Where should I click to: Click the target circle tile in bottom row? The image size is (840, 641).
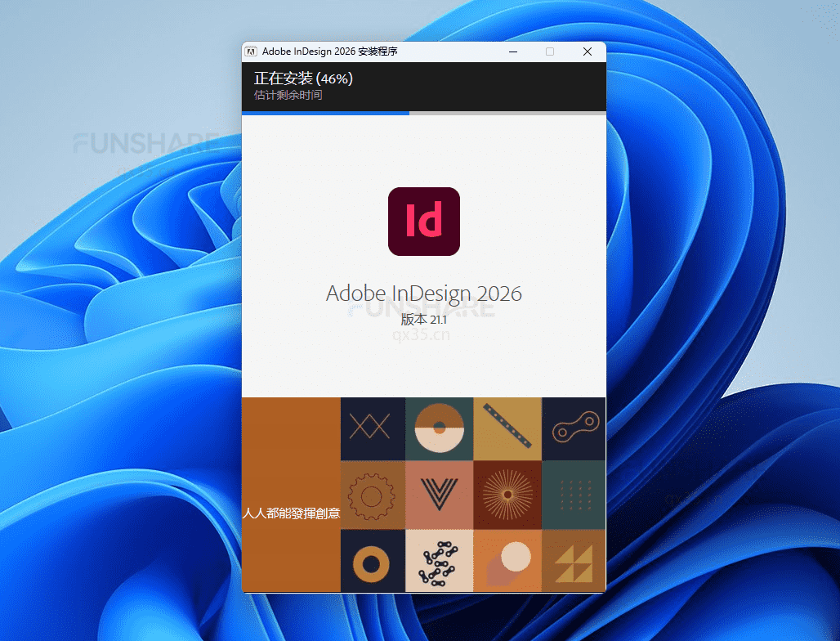click(x=373, y=561)
